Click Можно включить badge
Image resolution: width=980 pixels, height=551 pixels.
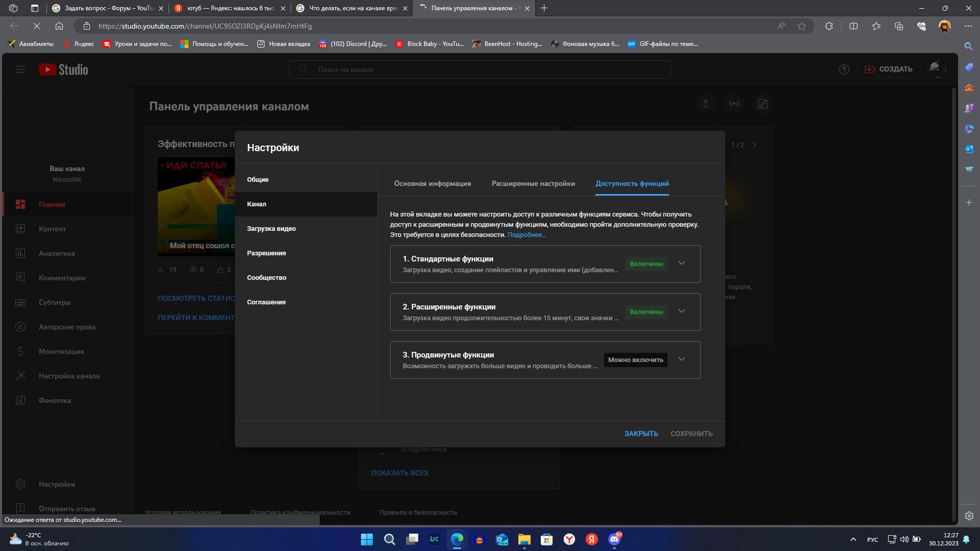635,360
